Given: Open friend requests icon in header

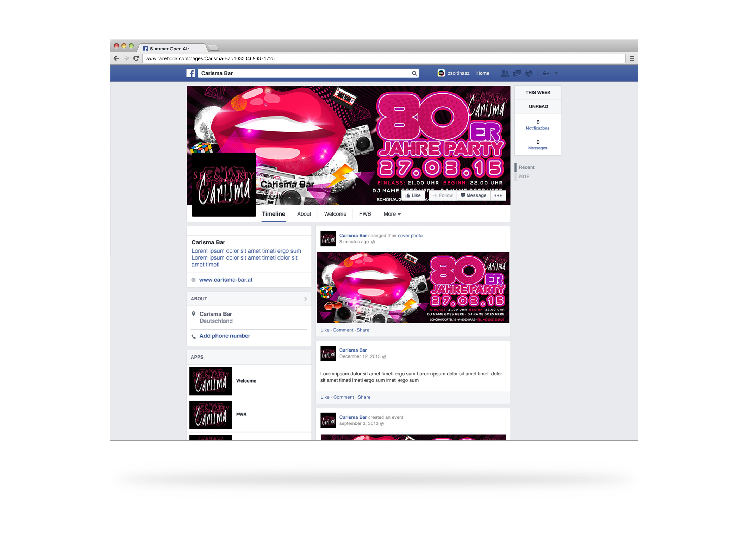Looking at the screenshot, I should 505,73.
